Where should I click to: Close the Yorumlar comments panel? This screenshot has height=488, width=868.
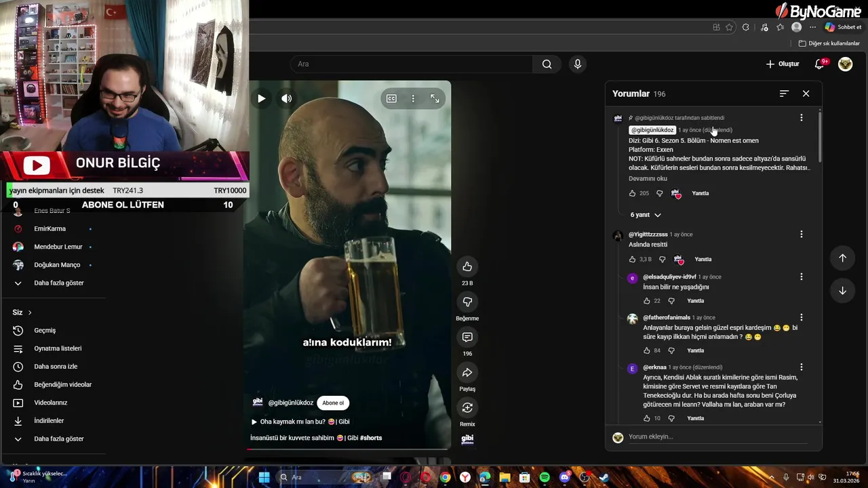click(806, 94)
